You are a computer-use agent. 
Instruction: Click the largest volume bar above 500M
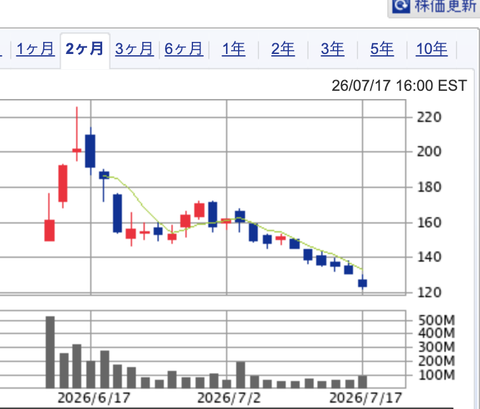(50, 352)
